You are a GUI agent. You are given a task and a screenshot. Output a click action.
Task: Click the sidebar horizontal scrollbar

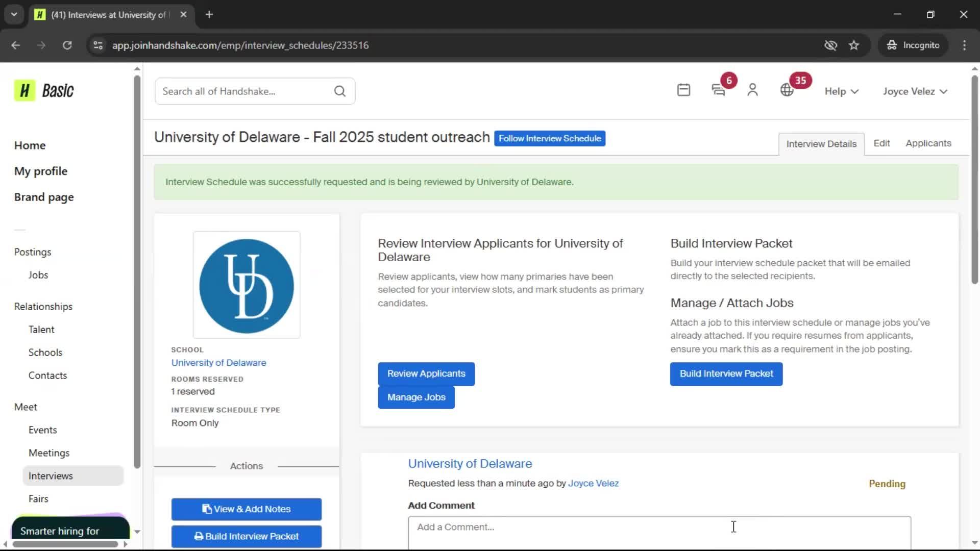(x=65, y=544)
